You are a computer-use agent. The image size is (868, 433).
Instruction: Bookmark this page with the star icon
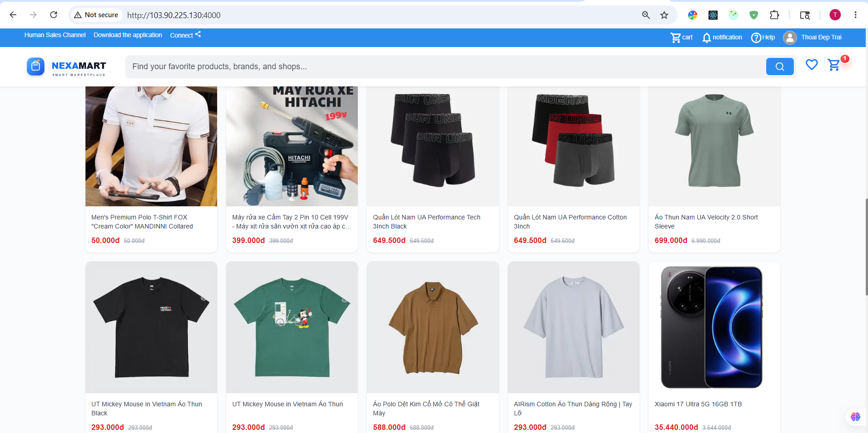coord(664,15)
